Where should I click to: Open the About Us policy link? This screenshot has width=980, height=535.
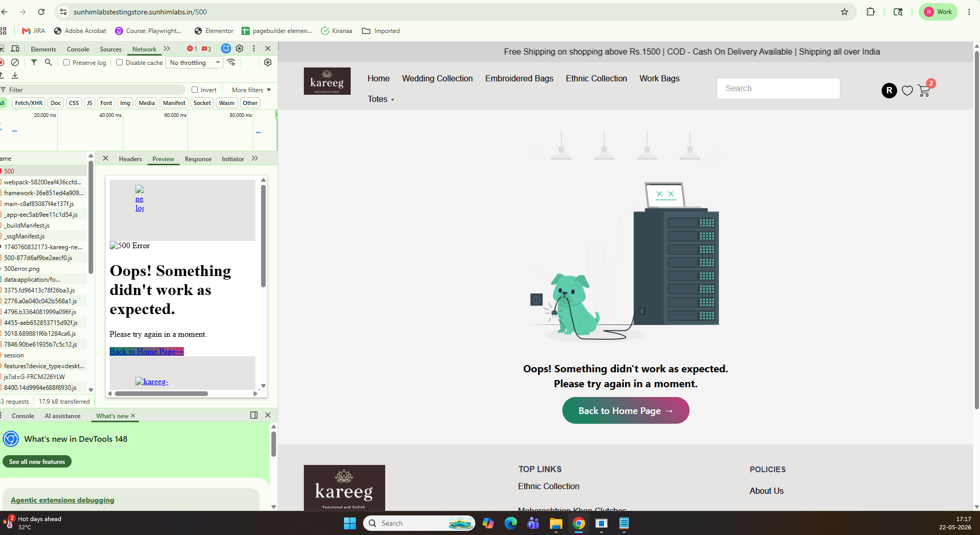pyautogui.click(x=766, y=491)
